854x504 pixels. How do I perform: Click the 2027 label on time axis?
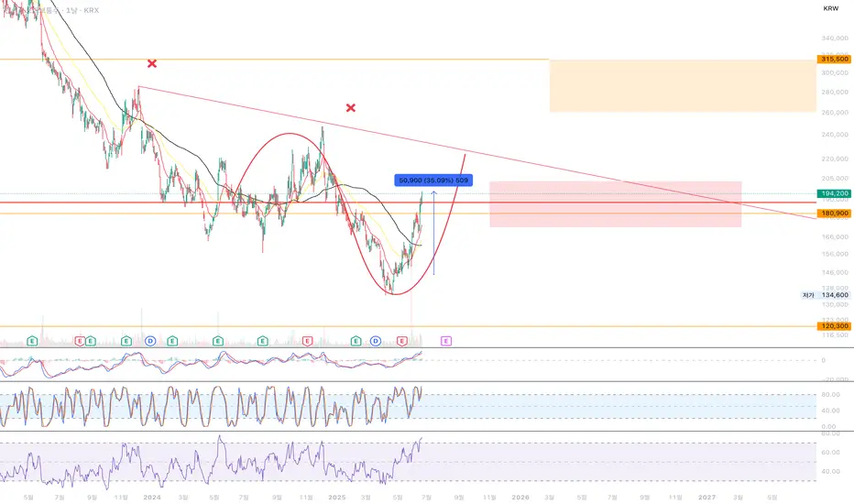tap(707, 497)
